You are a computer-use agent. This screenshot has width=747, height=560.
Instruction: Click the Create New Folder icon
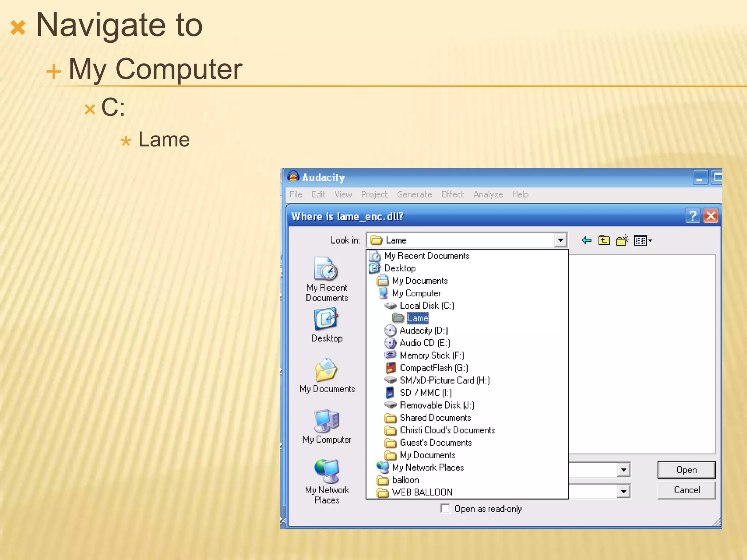click(622, 240)
